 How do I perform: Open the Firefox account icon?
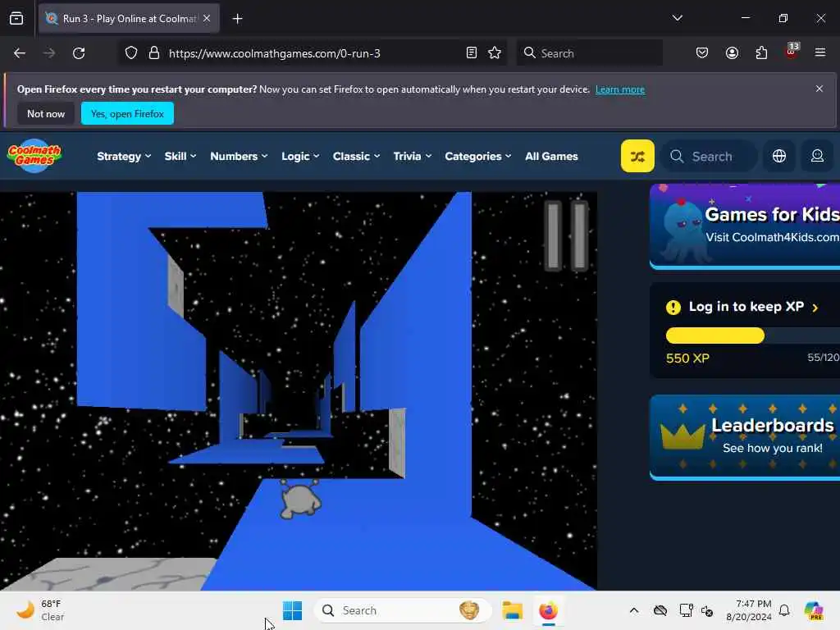click(x=732, y=53)
